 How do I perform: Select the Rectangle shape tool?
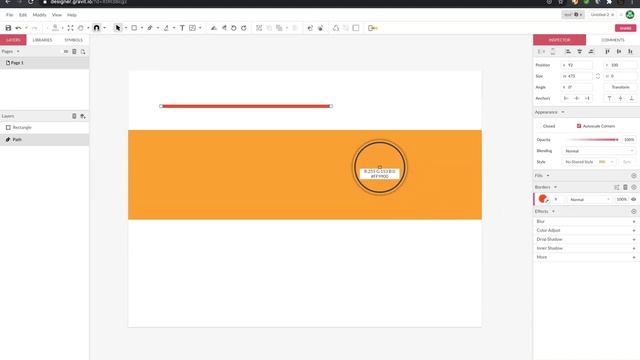[x=134, y=28]
